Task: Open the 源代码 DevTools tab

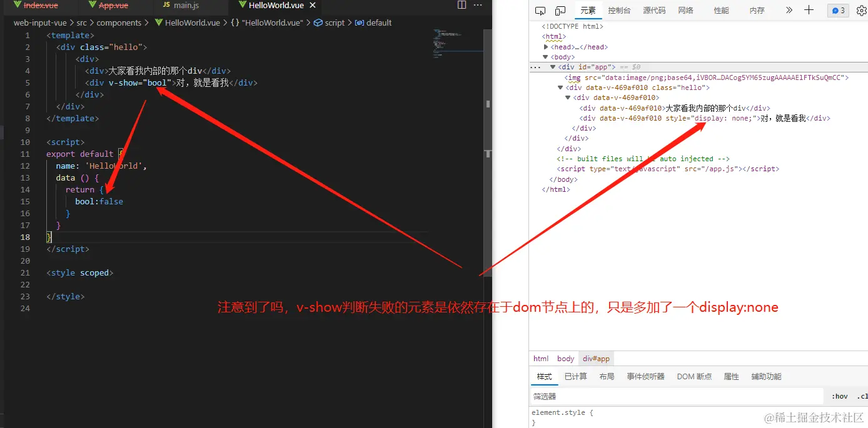Action: [x=654, y=10]
